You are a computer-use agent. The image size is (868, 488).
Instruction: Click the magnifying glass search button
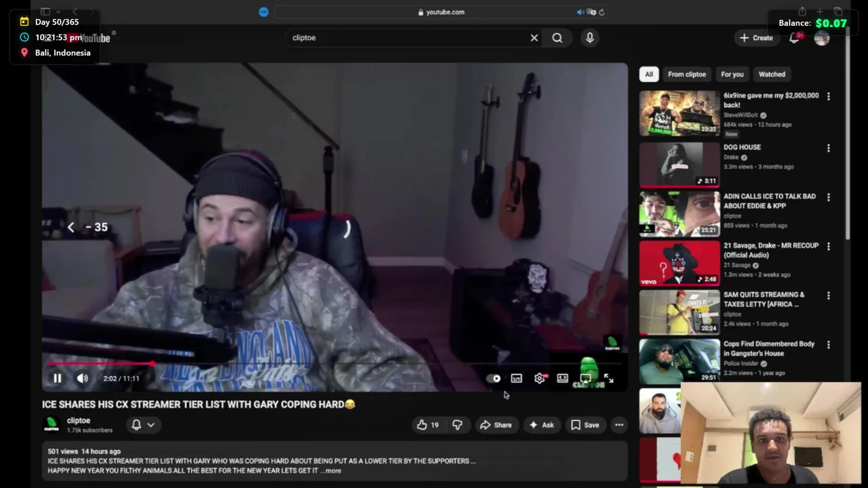pyautogui.click(x=557, y=38)
